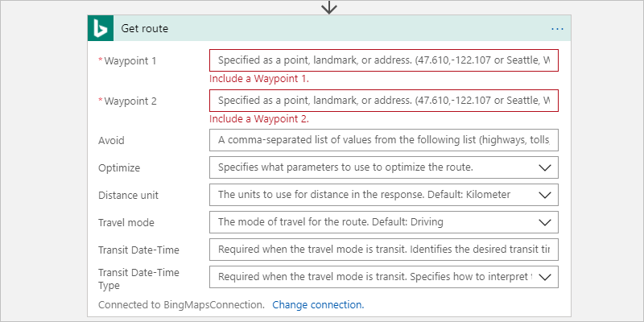Click the Transit Date-Time input field
This screenshot has height=322, width=644.
(x=383, y=250)
